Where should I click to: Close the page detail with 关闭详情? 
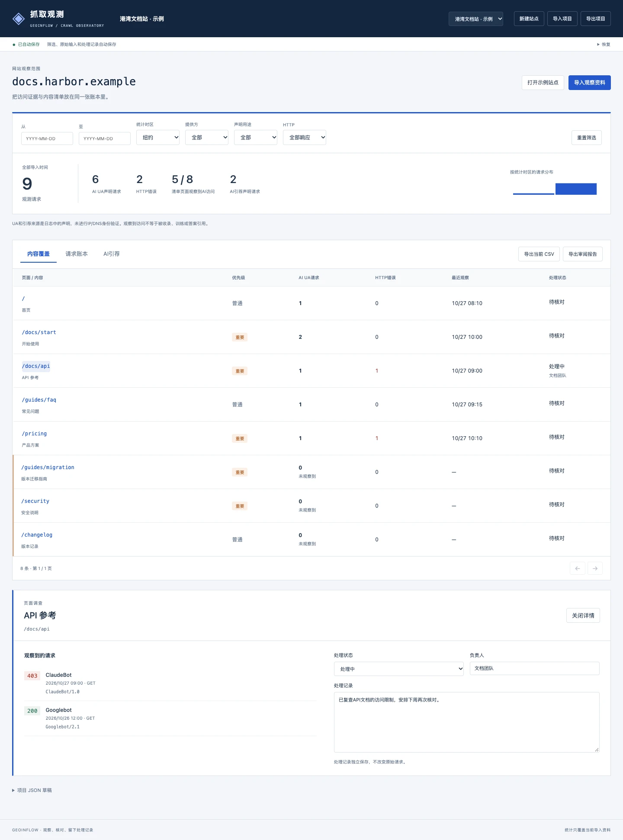583,615
